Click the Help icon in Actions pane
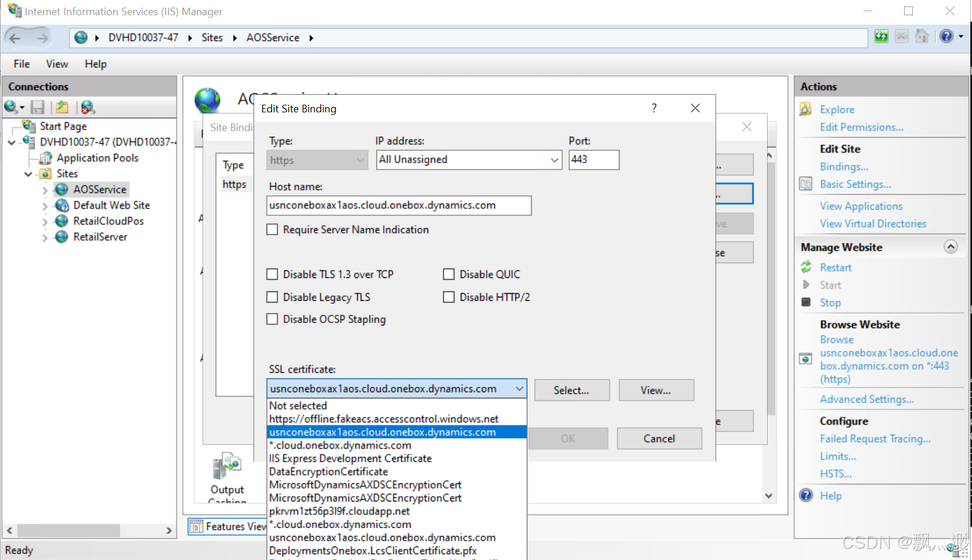The image size is (972, 560). tap(806, 495)
